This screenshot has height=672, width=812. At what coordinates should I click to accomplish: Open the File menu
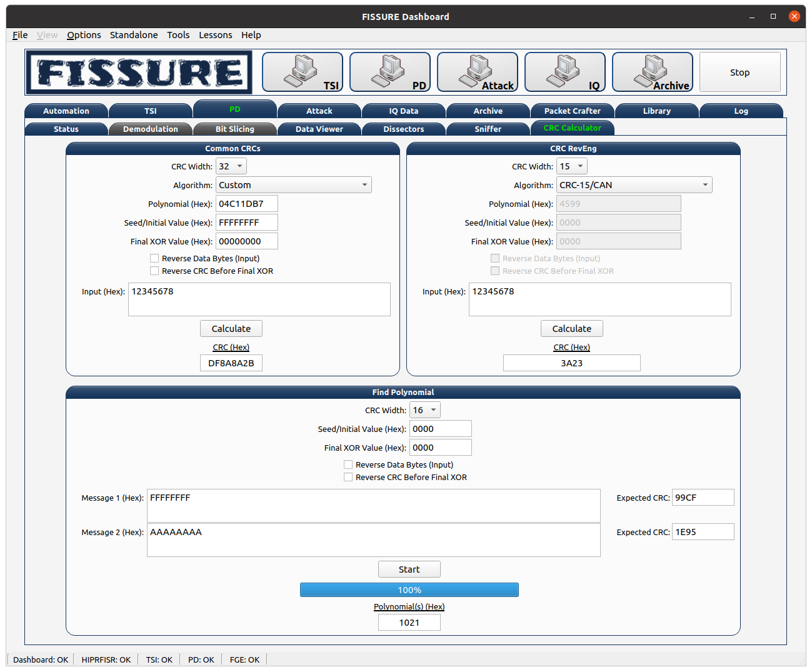point(20,35)
